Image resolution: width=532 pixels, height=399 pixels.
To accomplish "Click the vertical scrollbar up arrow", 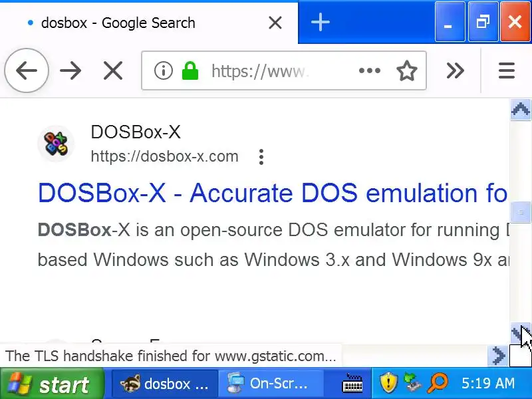I will tap(521, 110).
